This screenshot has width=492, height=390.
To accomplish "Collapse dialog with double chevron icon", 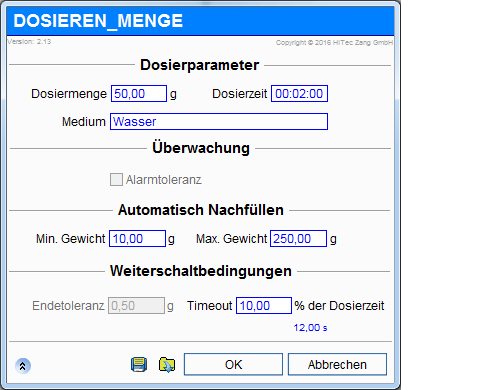I will click(x=23, y=366).
